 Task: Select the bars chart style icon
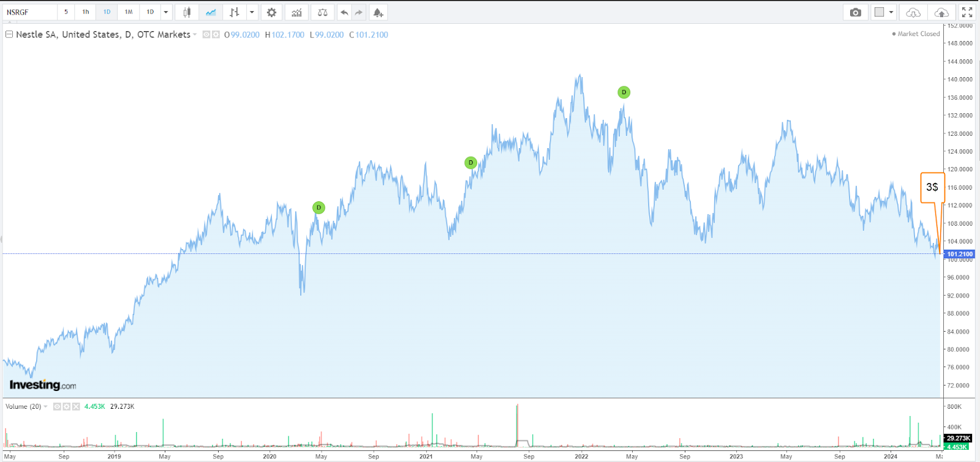coord(234,12)
